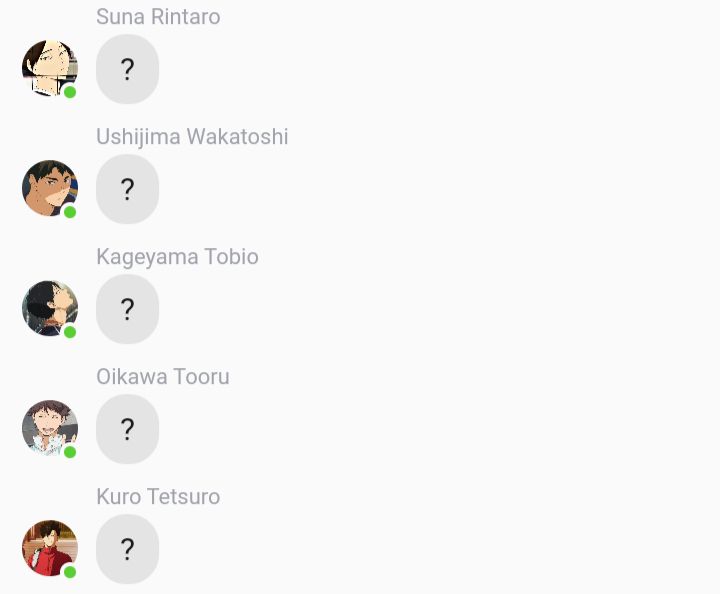Click the green online dot on Kuro's avatar

[x=70, y=572]
